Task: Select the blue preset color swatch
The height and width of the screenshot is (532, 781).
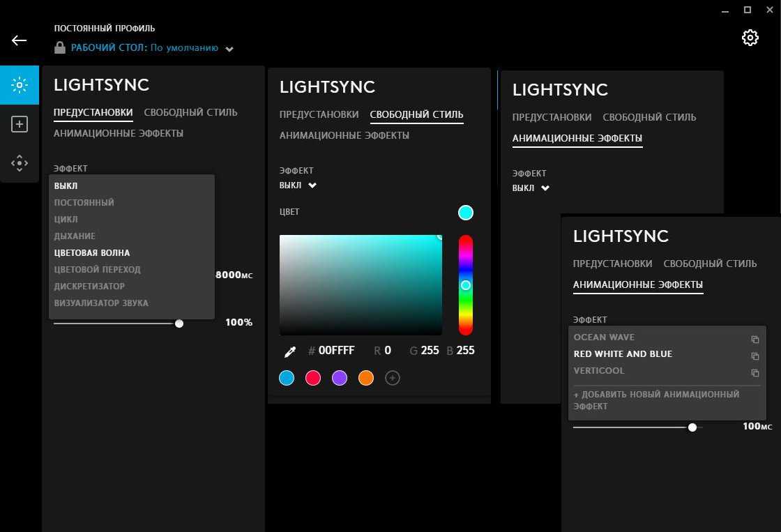Action: click(287, 378)
